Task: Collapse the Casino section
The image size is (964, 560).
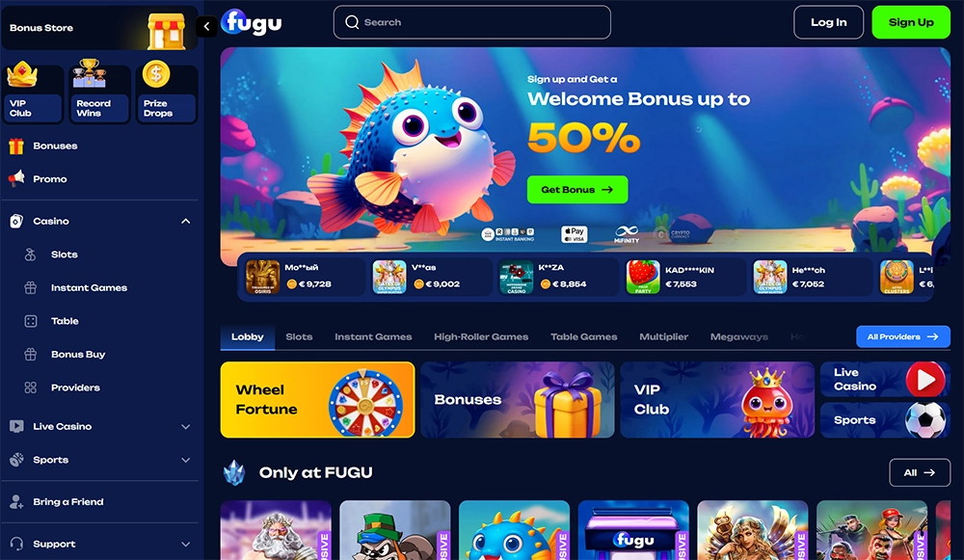Action: pyautogui.click(x=186, y=222)
